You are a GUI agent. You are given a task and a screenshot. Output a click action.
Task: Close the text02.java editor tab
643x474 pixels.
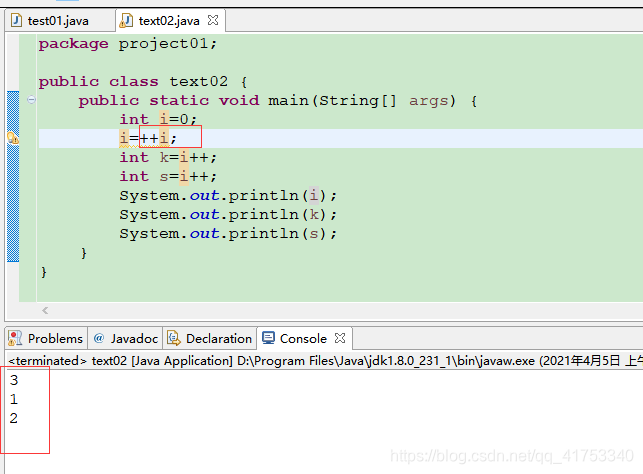[213, 20]
